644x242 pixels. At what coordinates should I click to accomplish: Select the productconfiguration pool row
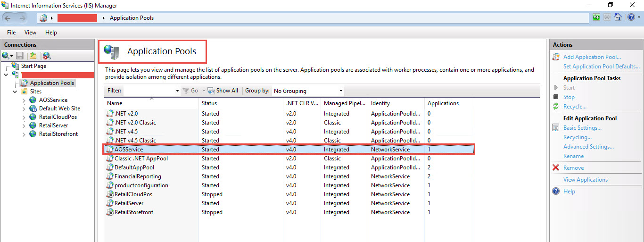[x=289, y=185]
